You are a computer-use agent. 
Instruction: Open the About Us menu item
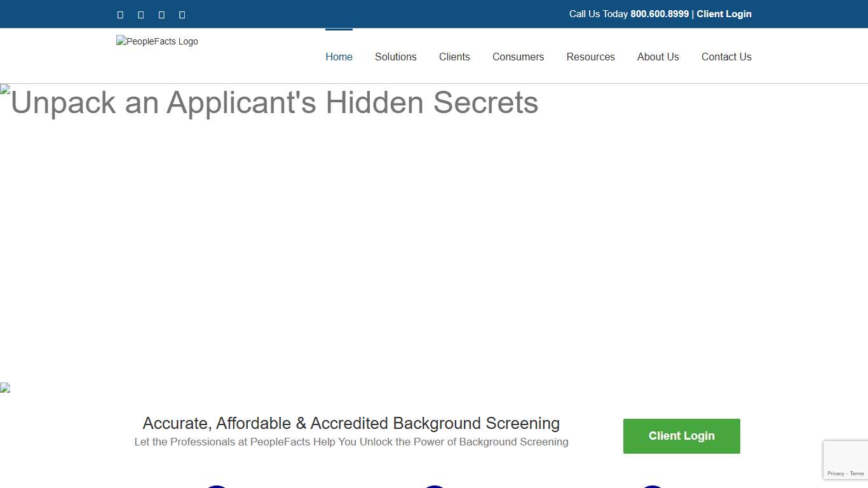658,57
